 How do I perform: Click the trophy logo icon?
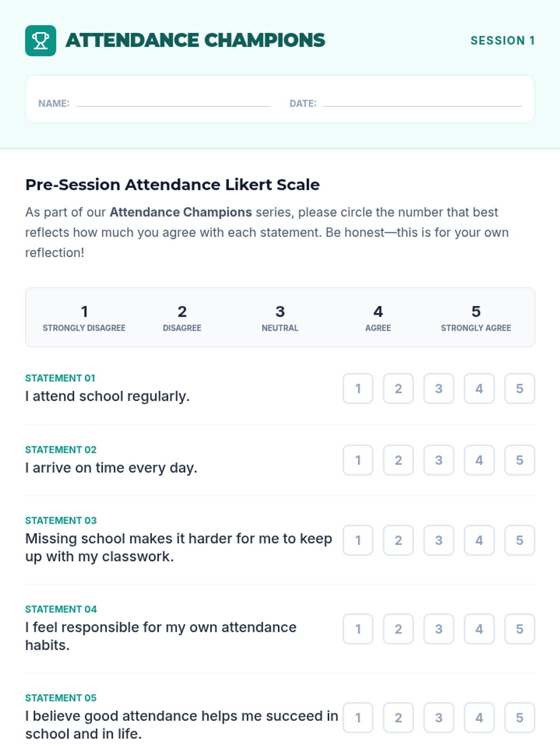point(41,41)
